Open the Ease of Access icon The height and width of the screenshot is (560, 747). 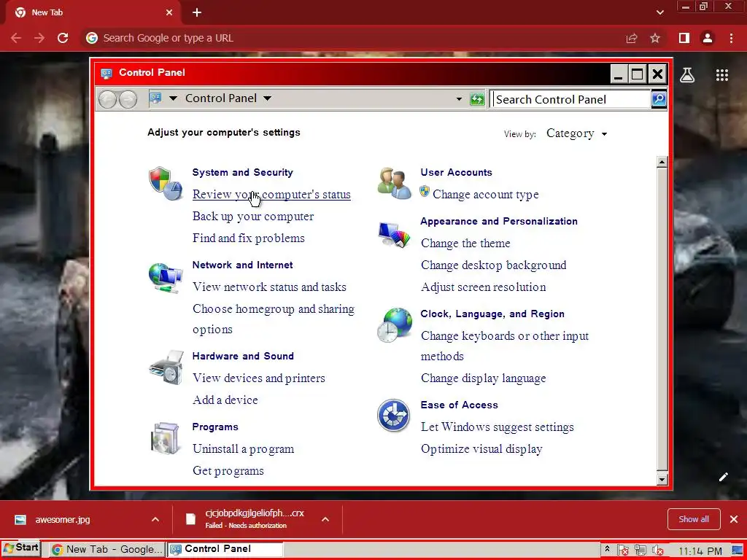[x=393, y=415]
